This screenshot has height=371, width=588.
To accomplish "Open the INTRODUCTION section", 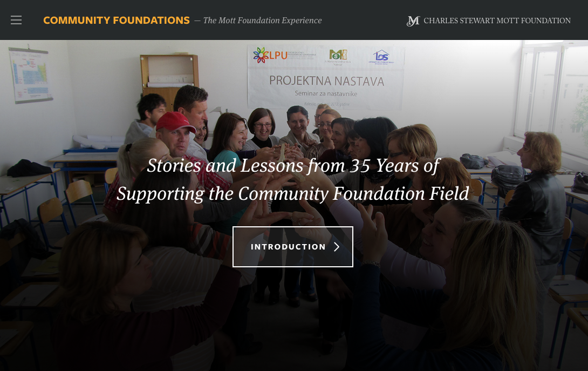I will (x=292, y=247).
